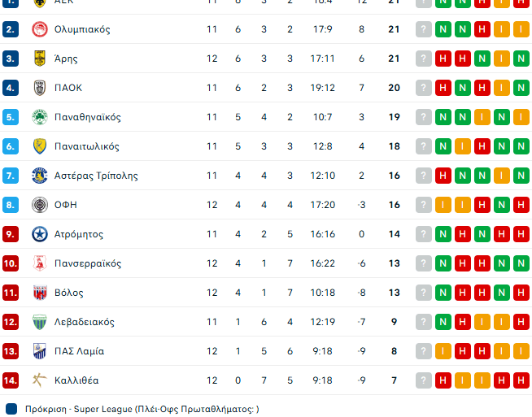
Task: Click the Olympiacos team crest icon
Action: click(x=39, y=29)
